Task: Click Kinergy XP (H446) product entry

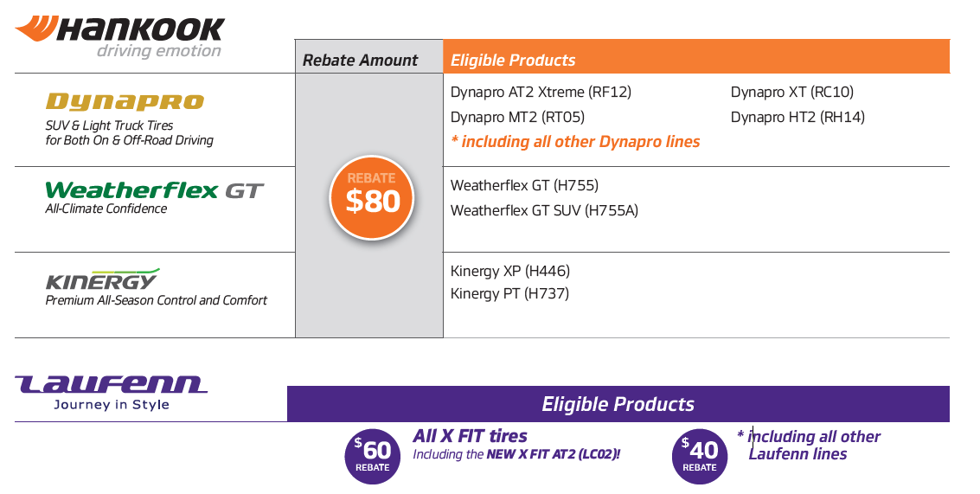Action: [x=510, y=272]
